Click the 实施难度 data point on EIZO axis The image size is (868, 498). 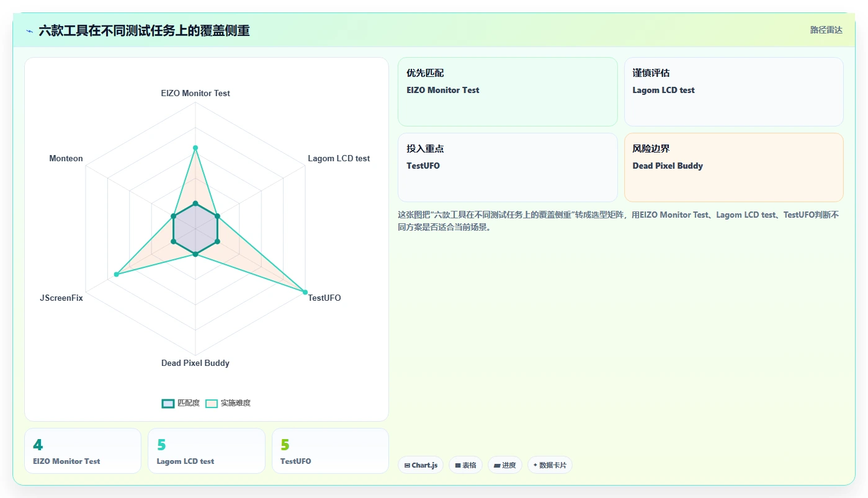(195, 148)
